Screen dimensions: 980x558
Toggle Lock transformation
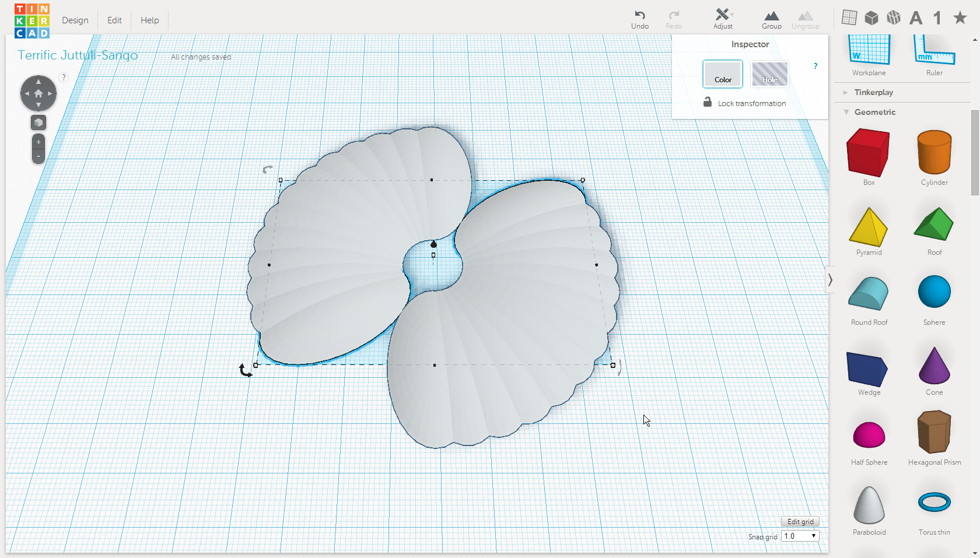click(744, 103)
